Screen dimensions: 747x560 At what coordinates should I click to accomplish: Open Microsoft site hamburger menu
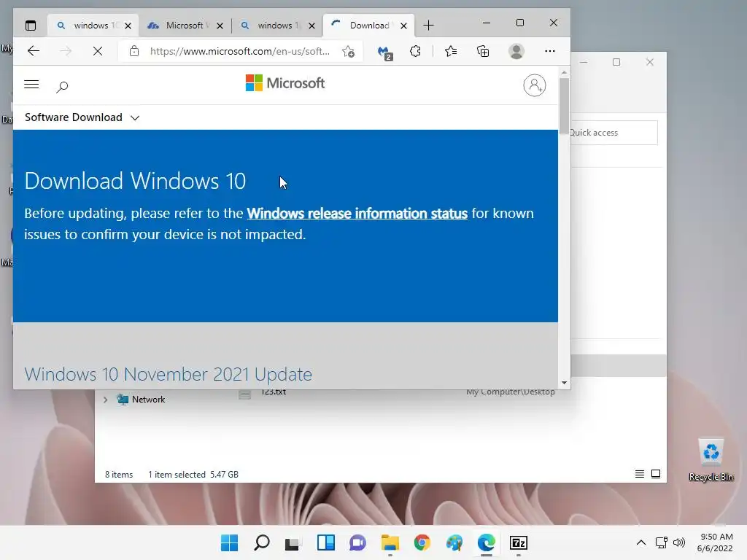point(31,85)
